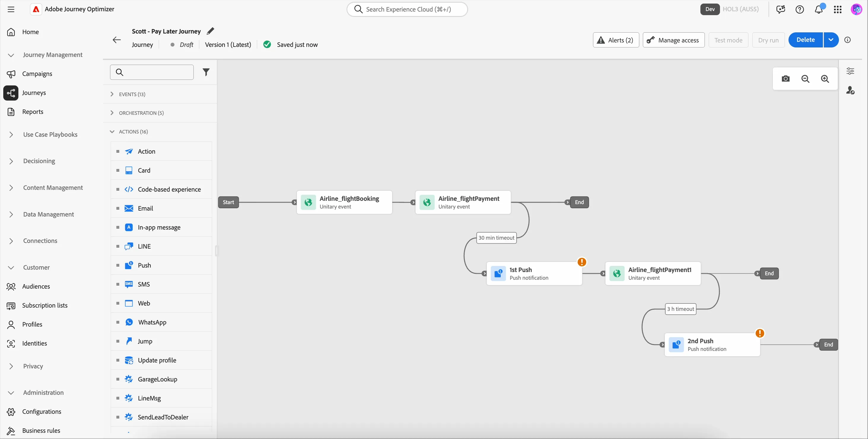This screenshot has width=868, height=439.
Task: Focus the Search Experience Cloud field
Action: pos(407,9)
